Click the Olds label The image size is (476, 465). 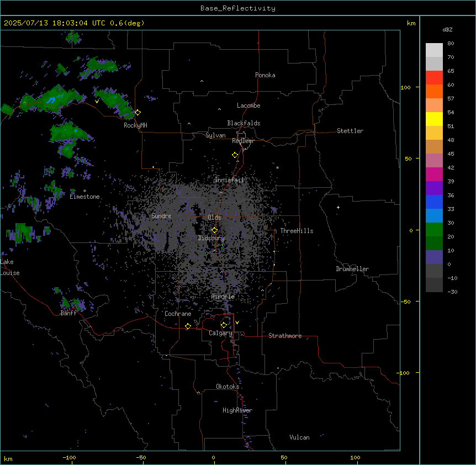coord(214,218)
